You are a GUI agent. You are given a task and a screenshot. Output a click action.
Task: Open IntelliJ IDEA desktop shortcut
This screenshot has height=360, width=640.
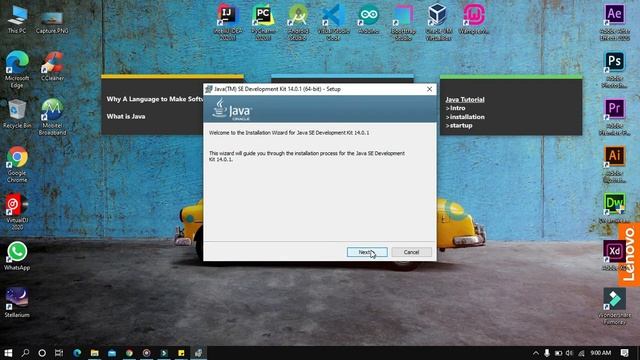pos(228,22)
